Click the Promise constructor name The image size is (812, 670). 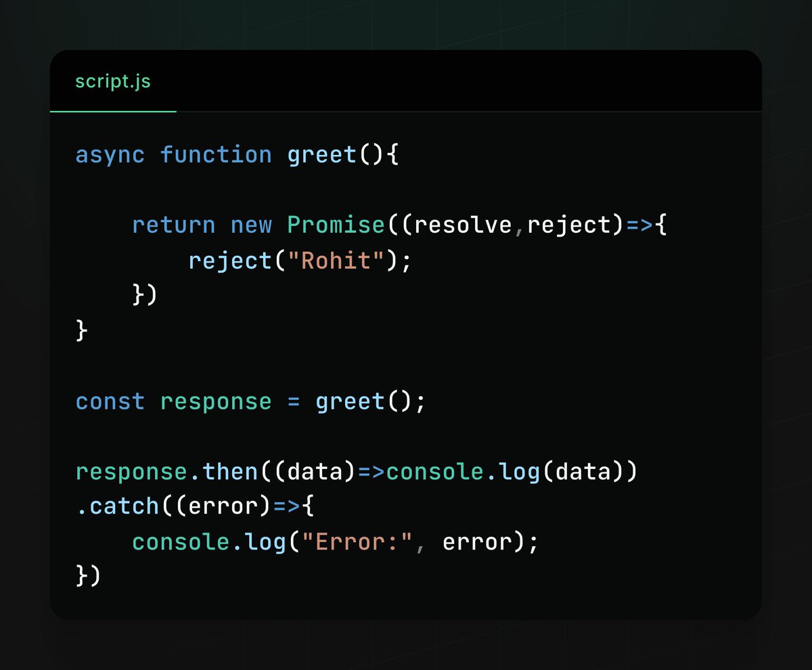coord(336,225)
